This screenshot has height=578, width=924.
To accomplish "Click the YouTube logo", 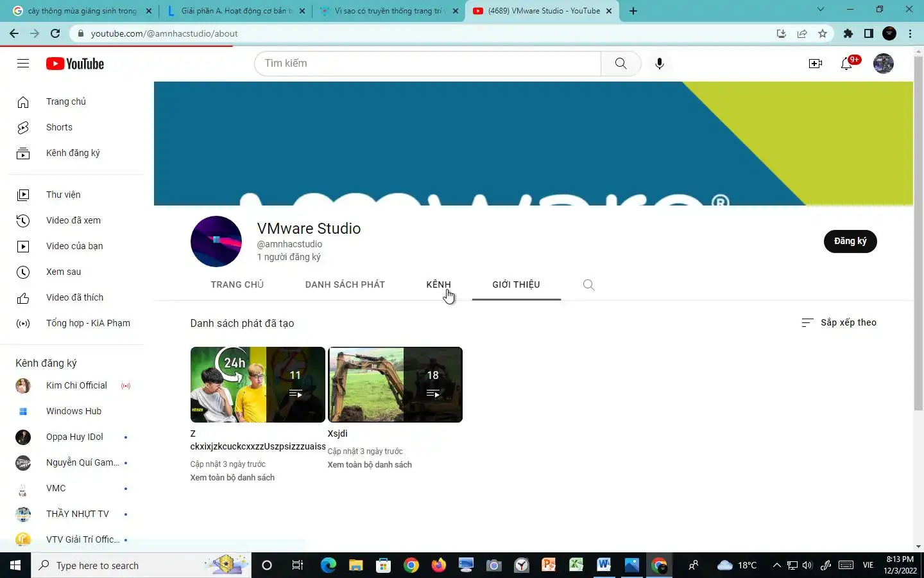I will (75, 64).
